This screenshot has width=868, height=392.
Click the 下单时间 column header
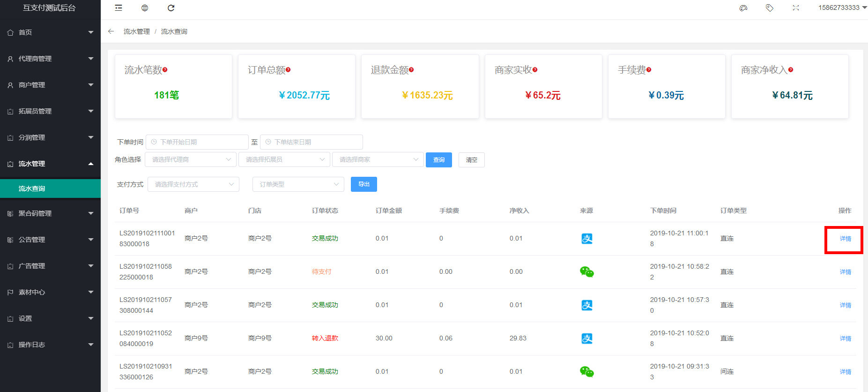pyautogui.click(x=663, y=211)
